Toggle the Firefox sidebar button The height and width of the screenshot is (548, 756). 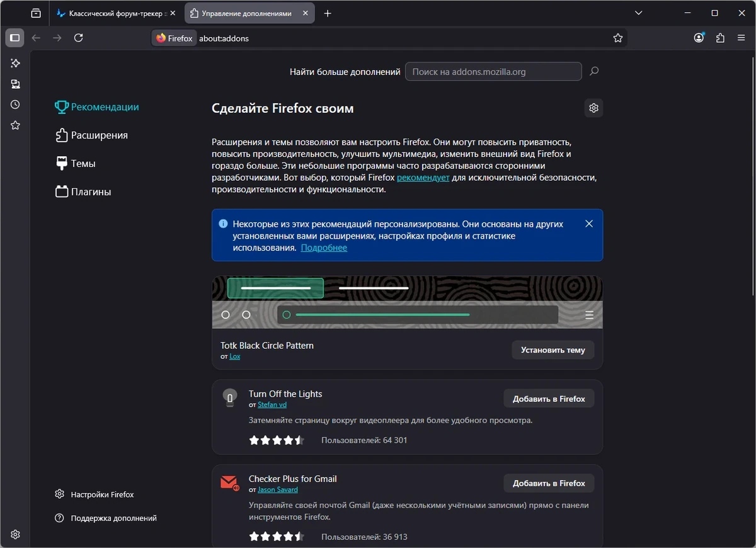pyautogui.click(x=15, y=38)
